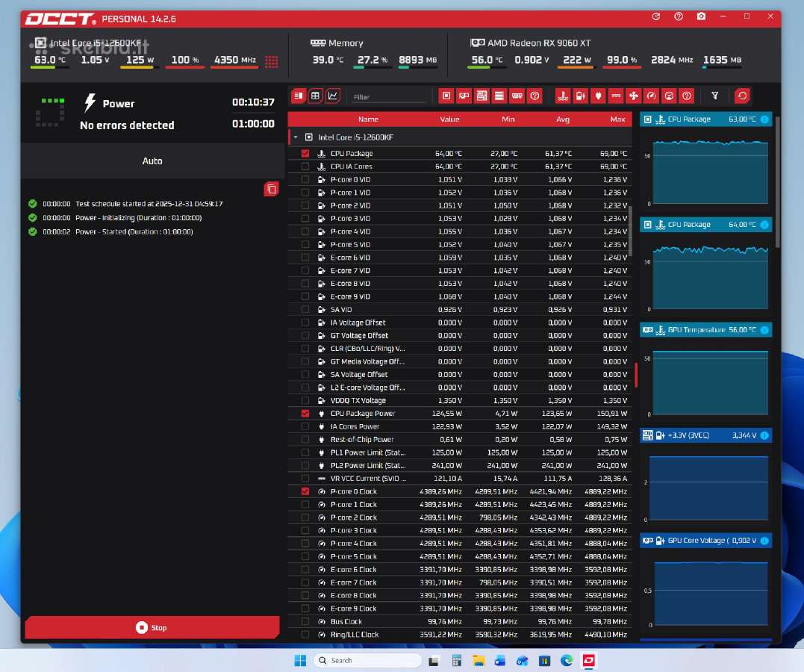Image resolution: width=804 pixels, height=672 pixels.
Task: Focus the sensor Filter text field
Action: click(388, 97)
